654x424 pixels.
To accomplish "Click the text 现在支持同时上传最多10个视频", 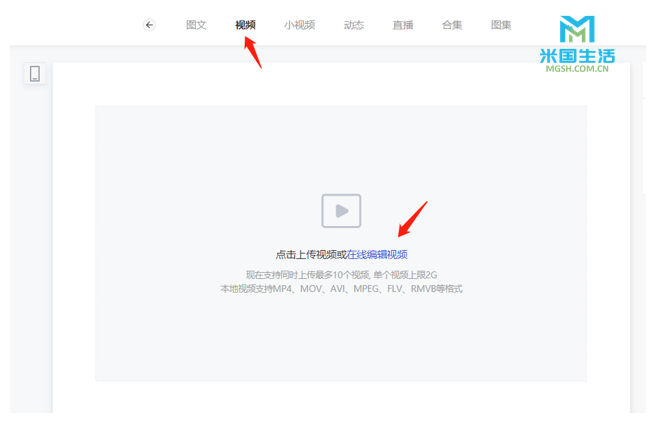I will pyautogui.click(x=307, y=275).
